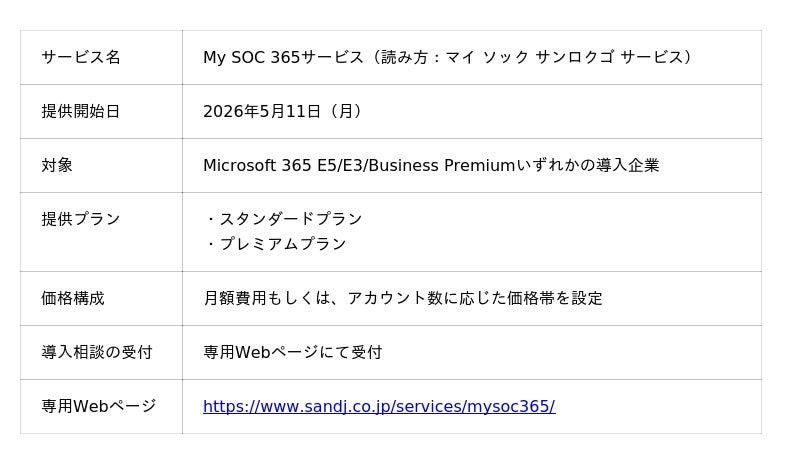
Task: Select the 2026年5月11日 date text
Action: pyautogui.click(x=262, y=111)
